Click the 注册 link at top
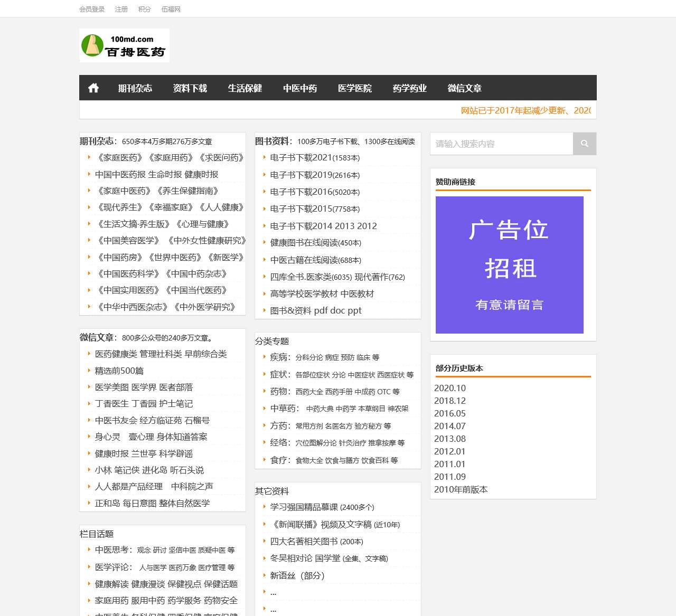 coord(121,9)
